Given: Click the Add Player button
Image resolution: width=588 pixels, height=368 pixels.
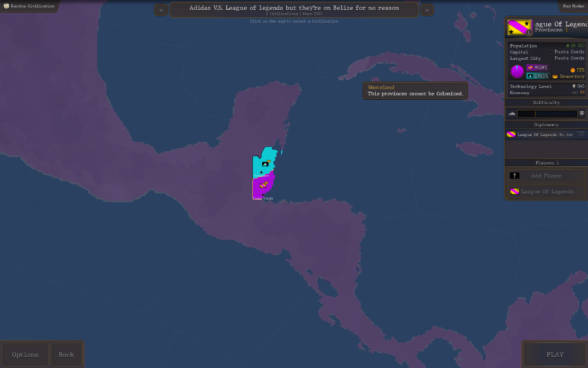Looking at the screenshot, I should click(x=546, y=176).
